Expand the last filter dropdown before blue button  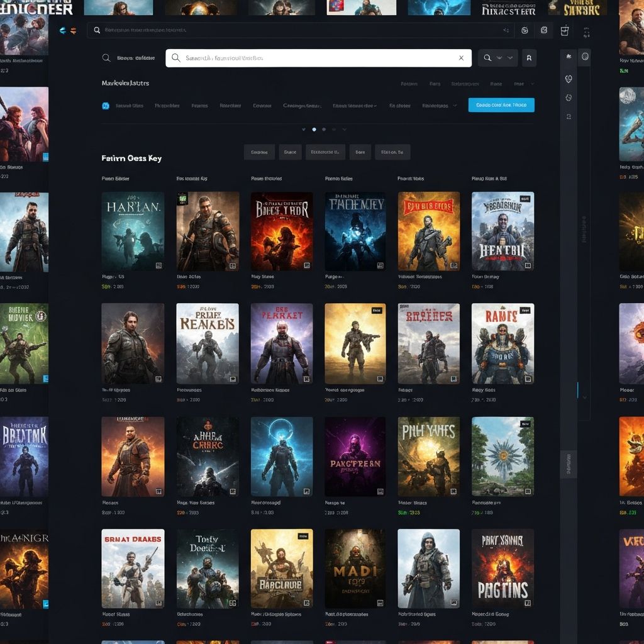tap(440, 106)
